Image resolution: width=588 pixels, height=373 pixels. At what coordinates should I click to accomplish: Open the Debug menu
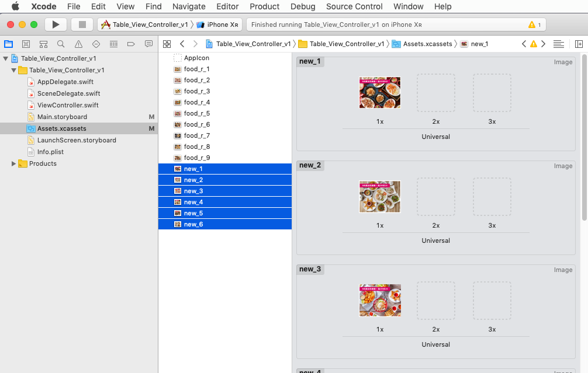pos(303,6)
